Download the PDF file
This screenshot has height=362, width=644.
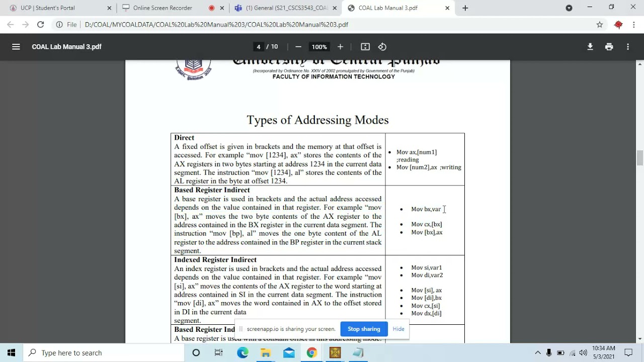(590, 47)
